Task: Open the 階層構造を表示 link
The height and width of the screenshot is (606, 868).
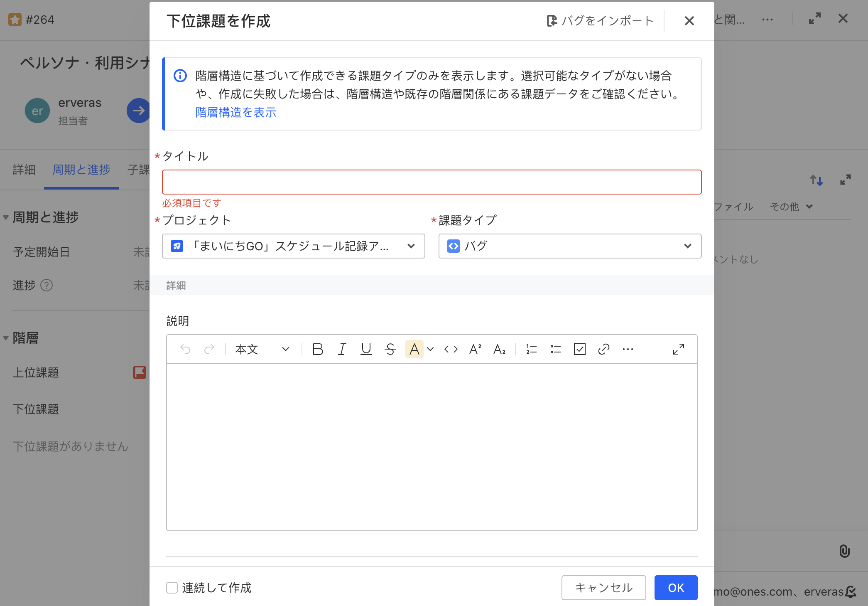Action: tap(236, 113)
